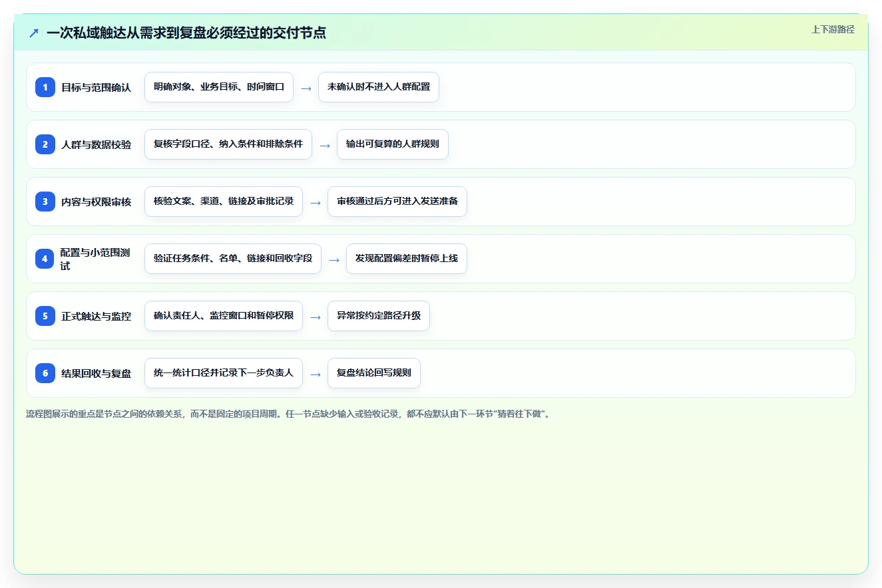Screen dimensions: 882x588
Task: Click the 明确对象、业务目标、时间窗口 box
Action: click(219, 87)
